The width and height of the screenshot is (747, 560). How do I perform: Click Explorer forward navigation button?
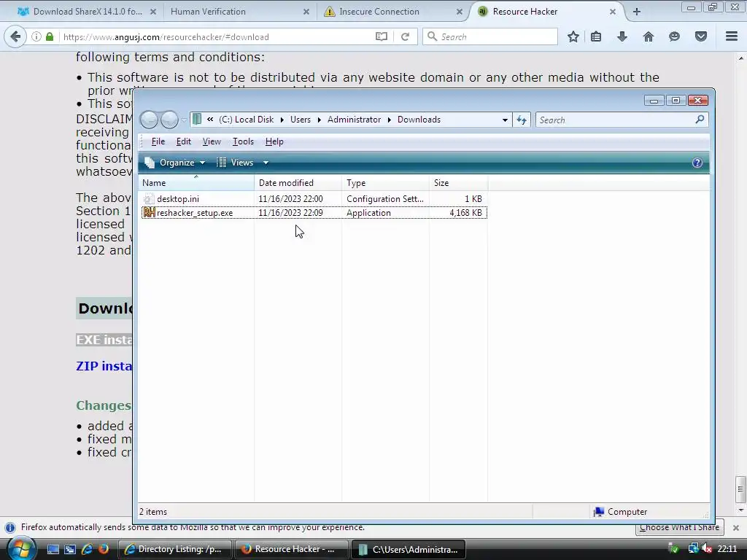tap(169, 120)
